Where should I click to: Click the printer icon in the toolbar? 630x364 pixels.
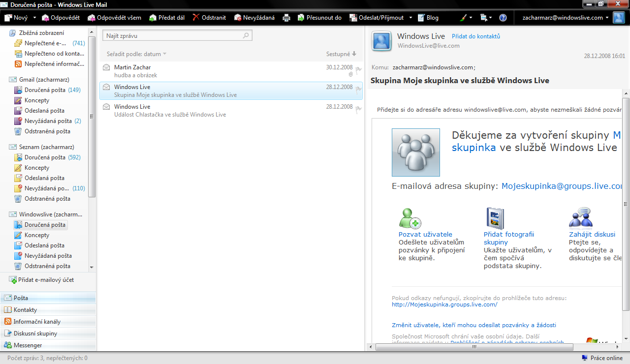286,18
